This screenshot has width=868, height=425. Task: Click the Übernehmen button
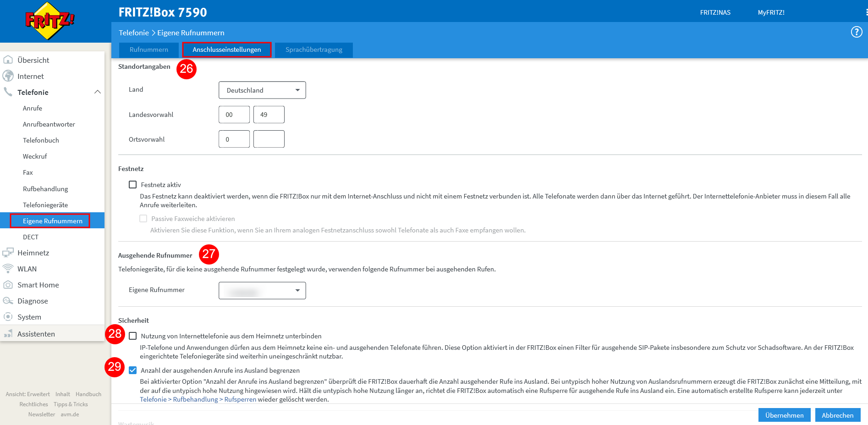pyautogui.click(x=784, y=415)
